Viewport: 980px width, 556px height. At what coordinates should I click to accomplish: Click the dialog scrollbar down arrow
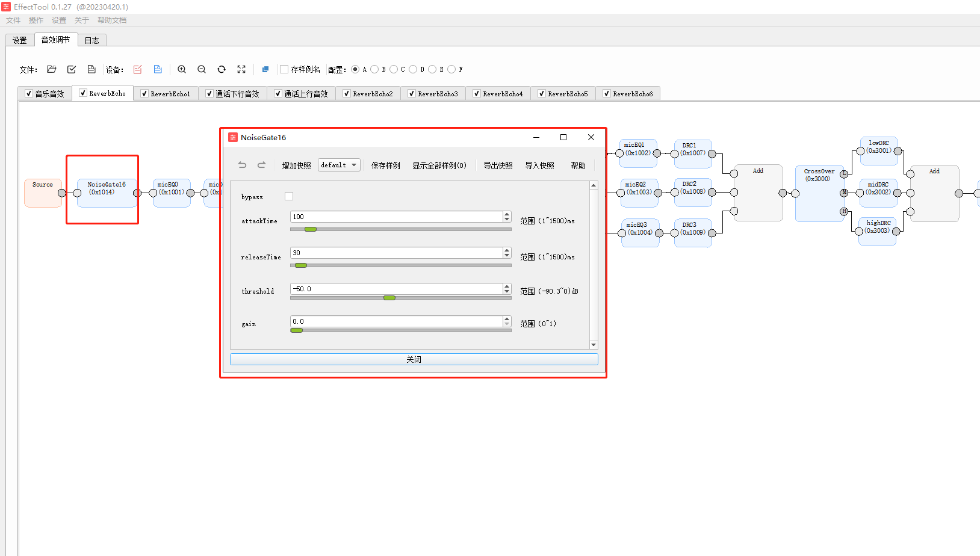[x=594, y=345]
